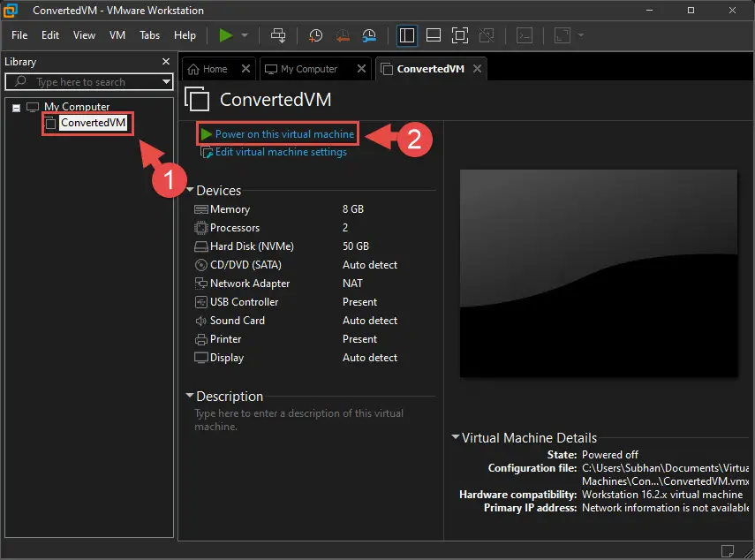Click the Workstation 16.2.x compatibility value
The height and width of the screenshot is (560, 755).
[x=662, y=495]
